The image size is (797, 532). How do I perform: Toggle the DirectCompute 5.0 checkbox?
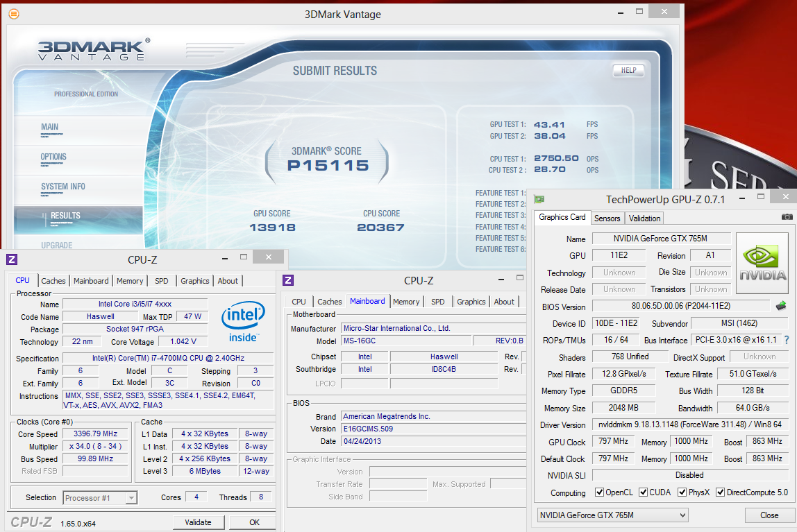(720, 492)
